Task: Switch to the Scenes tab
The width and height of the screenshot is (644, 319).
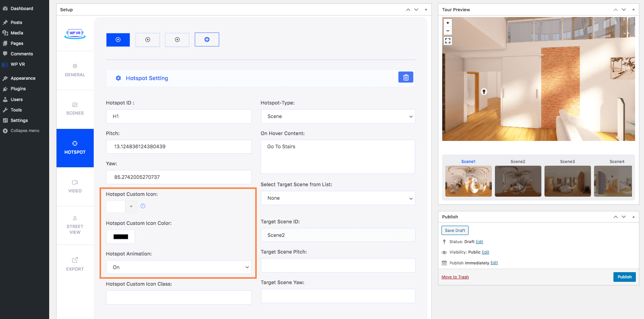Action: [x=75, y=109]
